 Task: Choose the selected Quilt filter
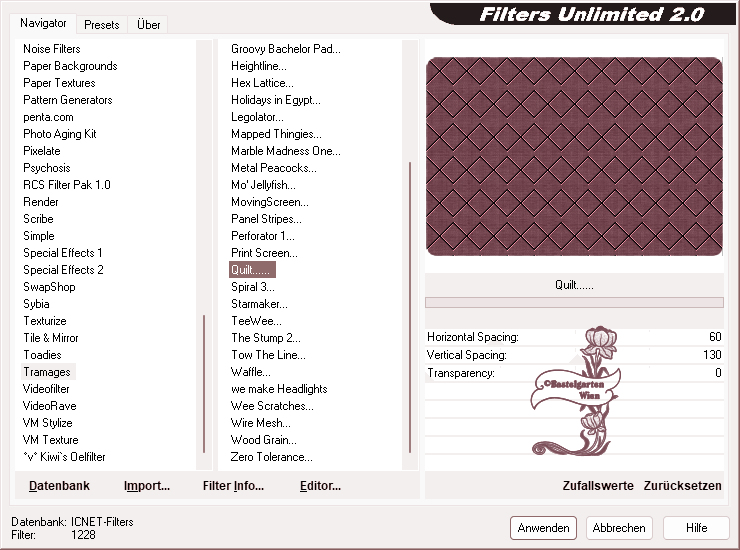coord(252,270)
